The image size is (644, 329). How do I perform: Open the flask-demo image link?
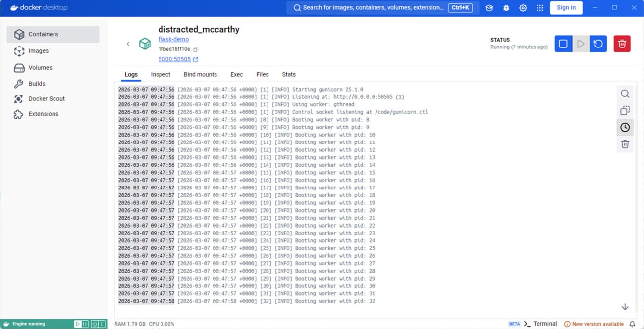[173, 39]
